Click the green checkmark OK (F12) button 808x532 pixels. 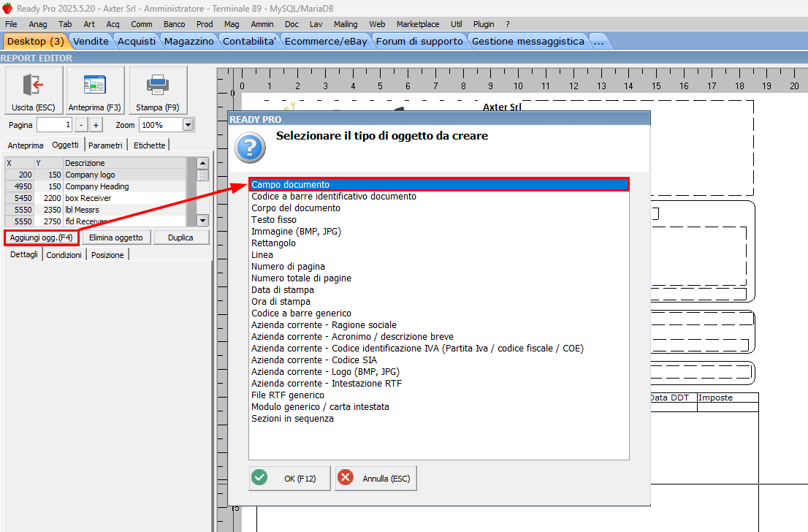(x=289, y=478)
